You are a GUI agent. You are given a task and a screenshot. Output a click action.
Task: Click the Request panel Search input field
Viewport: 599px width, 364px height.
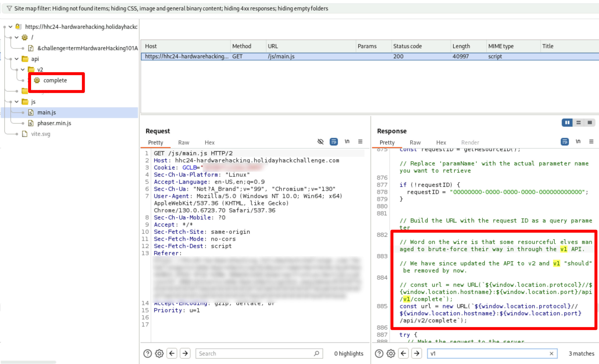point(255,353)
